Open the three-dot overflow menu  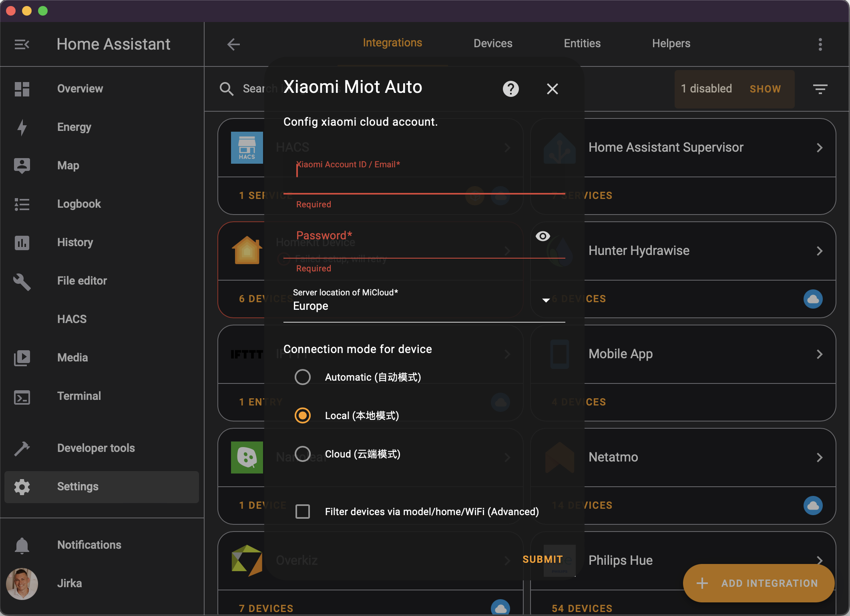point(820,44)
